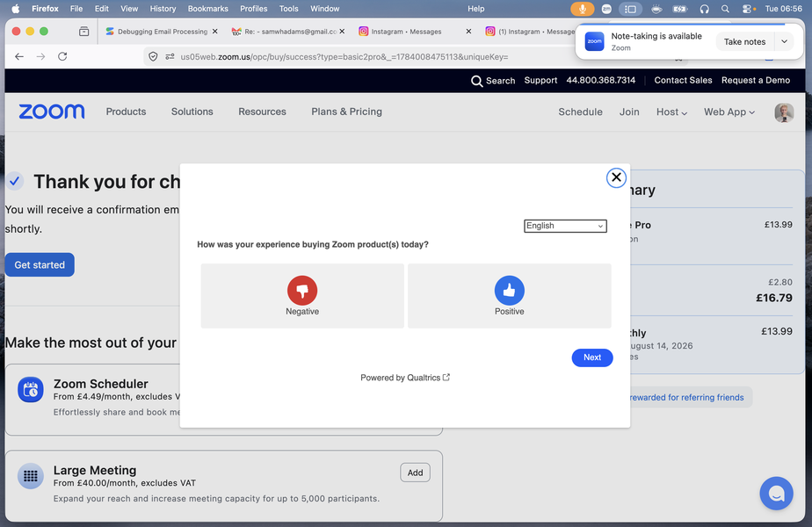
Task: Open the Apple menu
Action: 16,9
